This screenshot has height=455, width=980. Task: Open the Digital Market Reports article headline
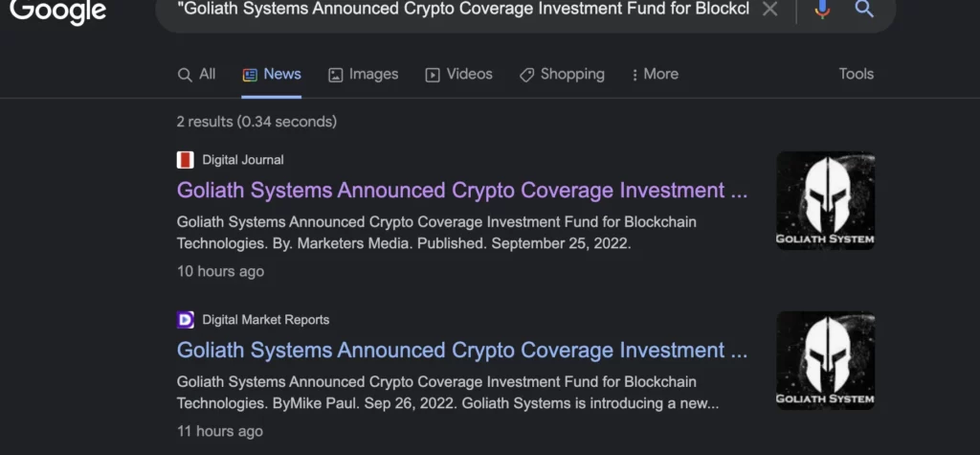point(462,351)
